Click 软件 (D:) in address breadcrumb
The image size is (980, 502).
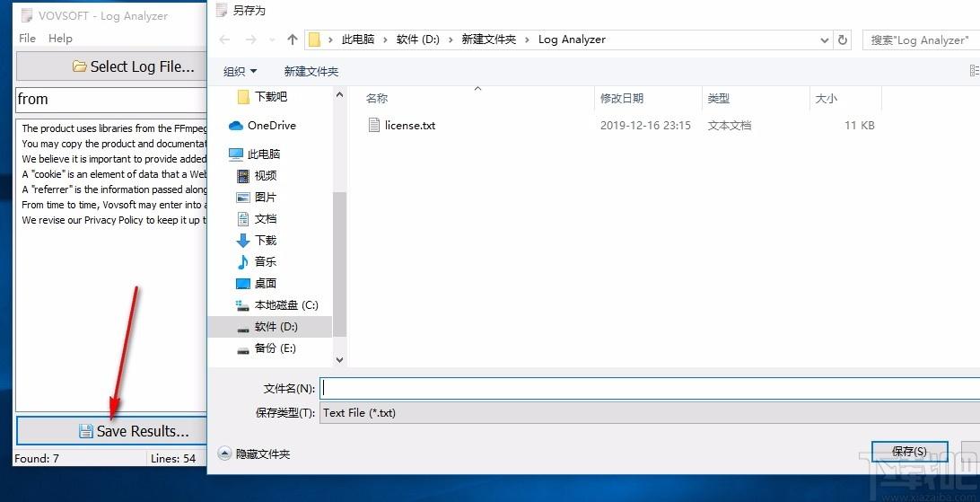(x=417, y=40)
